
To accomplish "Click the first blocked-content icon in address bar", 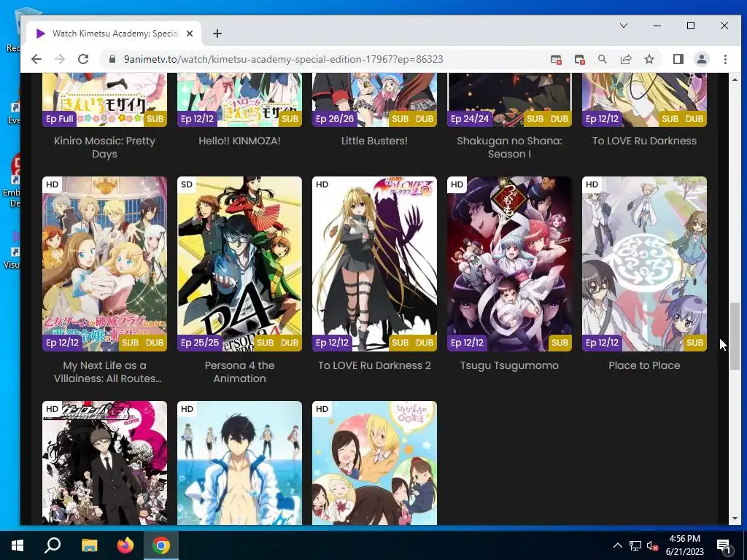I will click(x=556, y=60).
